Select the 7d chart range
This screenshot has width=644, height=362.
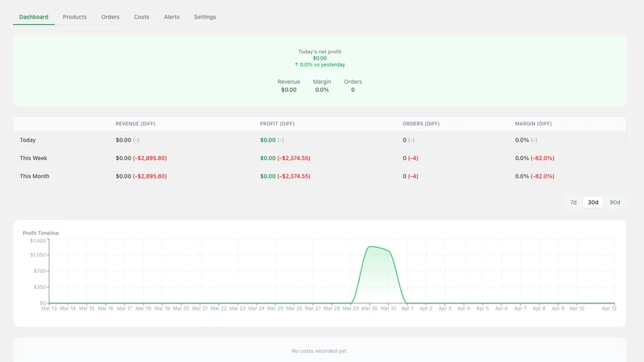(573, 203)
